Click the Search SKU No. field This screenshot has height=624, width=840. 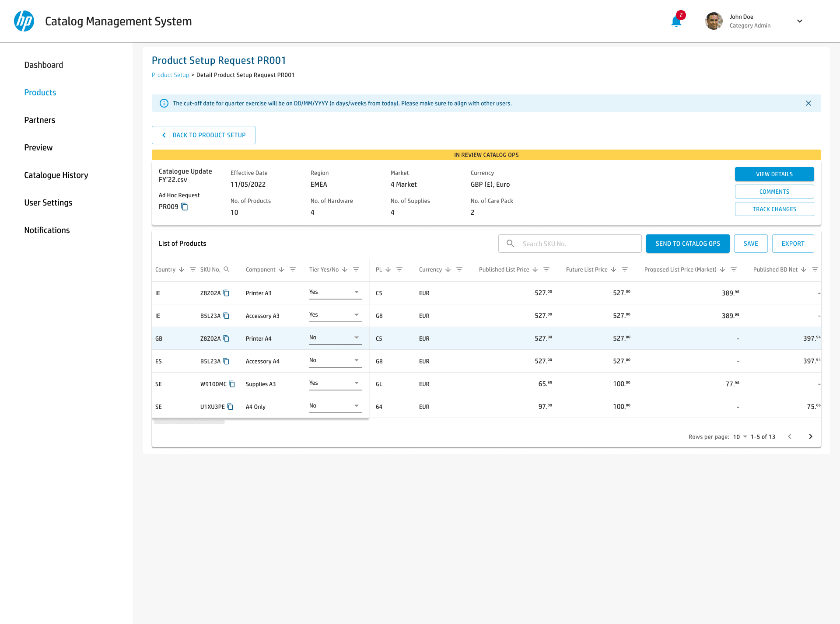coord(570,244)
